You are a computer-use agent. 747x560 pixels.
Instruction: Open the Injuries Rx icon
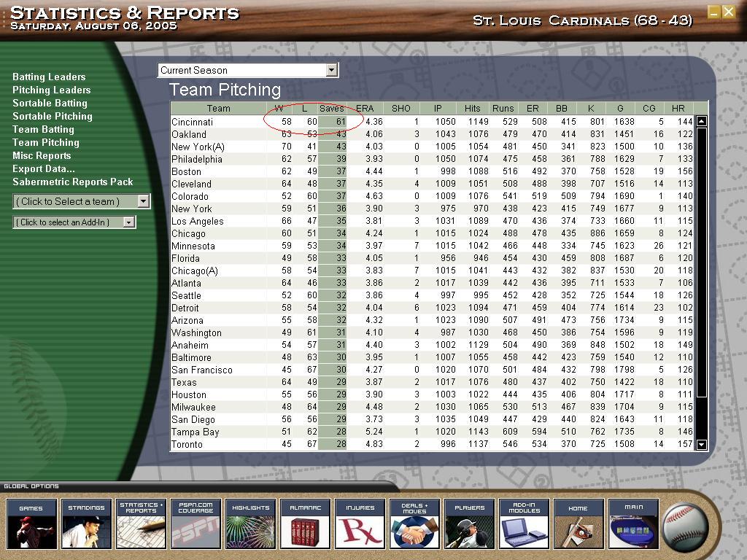(x=360, y=524)
